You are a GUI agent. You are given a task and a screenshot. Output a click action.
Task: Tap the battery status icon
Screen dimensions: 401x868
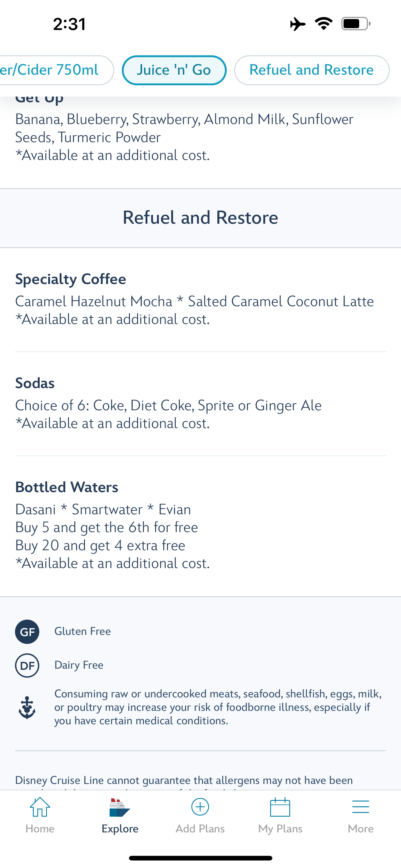coord(355,24)
